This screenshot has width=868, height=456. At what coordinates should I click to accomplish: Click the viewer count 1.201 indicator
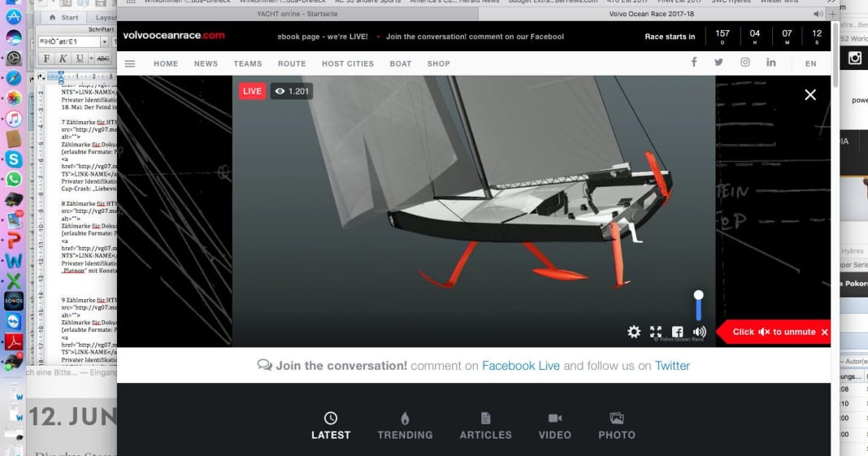[x=292, y=91]
